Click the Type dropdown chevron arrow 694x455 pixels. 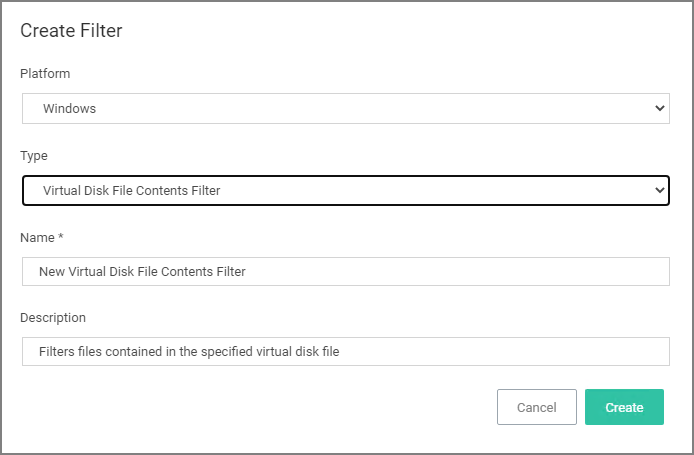point(659,190)
